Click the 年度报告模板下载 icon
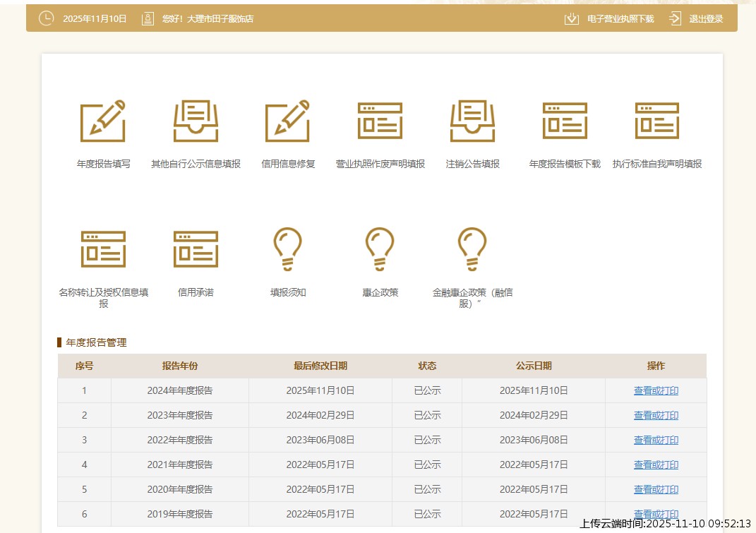Image resolution: width=756 pixels, height=533 pixels. click(565, 121)
